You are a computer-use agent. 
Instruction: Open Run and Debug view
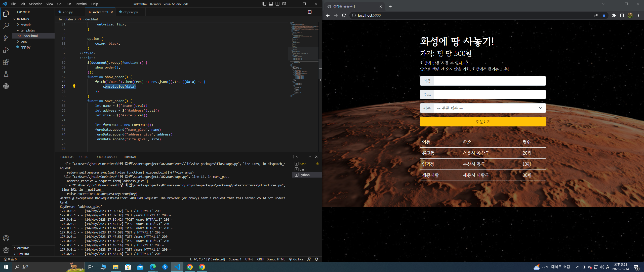click(6, 50)
